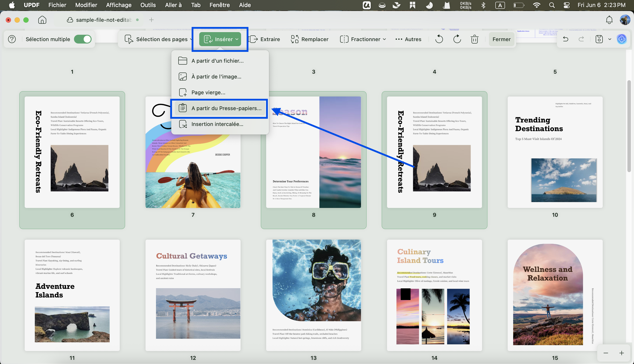This screenshot has height=364, width=634.
Task: Open the notifications bell icon
Action: [609, 20]
